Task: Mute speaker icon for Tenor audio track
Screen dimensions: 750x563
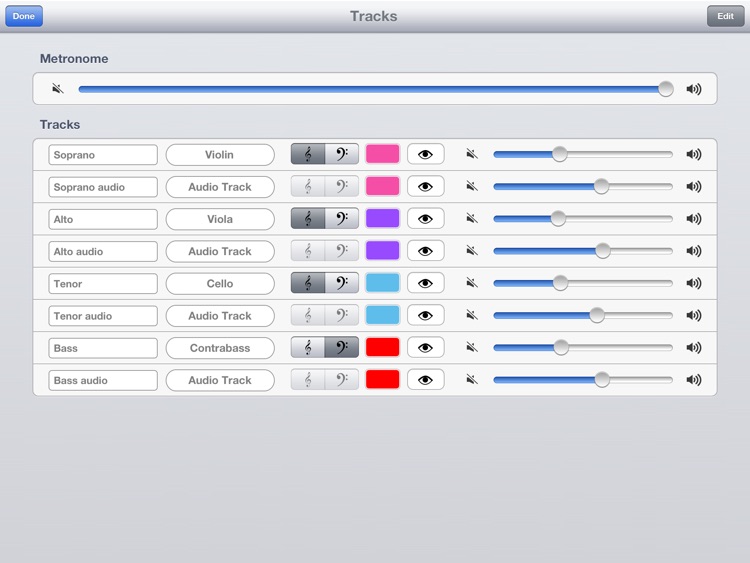Action: 472,315
